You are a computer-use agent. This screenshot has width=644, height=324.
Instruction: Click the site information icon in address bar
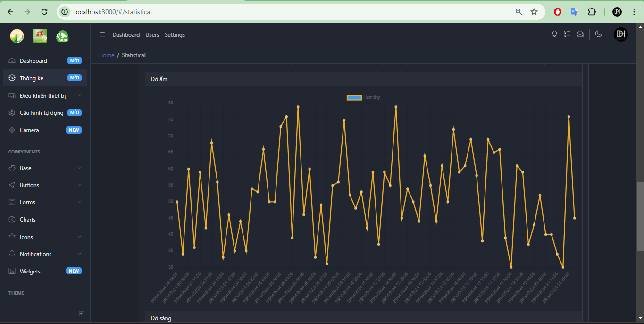[x=65, y=12]
